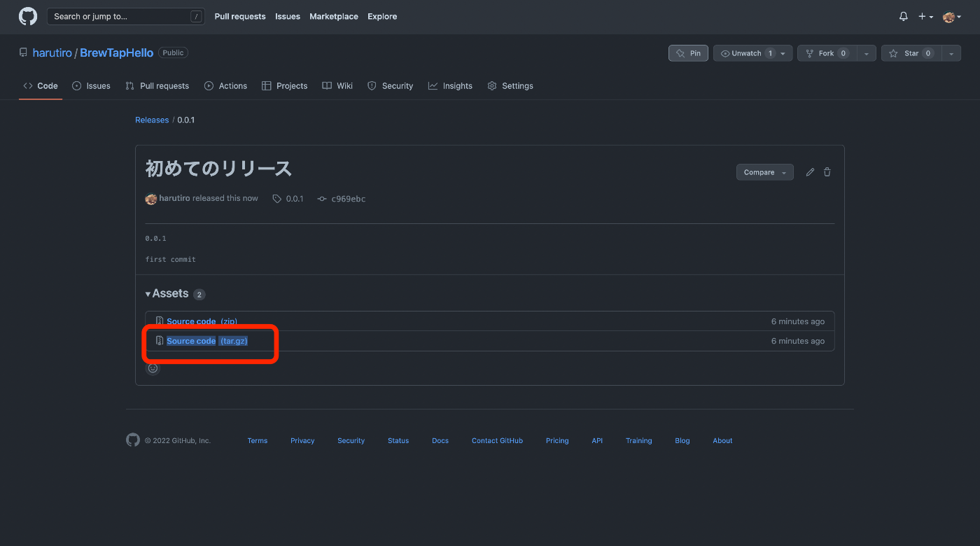The image size is (980, 546).
Task: Go to Marketplace
Action: coord(334,17)
